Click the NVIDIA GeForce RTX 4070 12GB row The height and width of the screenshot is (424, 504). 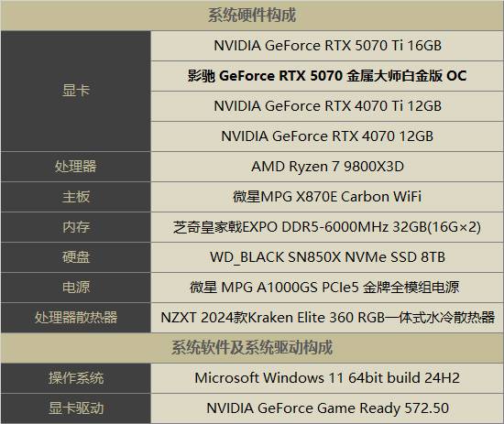pyautogui.click(x=327, y=136)
